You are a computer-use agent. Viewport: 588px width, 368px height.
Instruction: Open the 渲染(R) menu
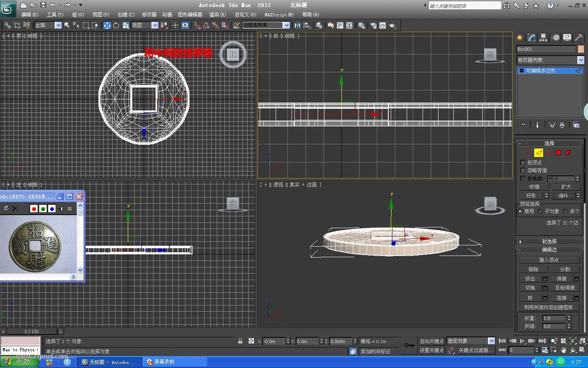coord(217,15)
